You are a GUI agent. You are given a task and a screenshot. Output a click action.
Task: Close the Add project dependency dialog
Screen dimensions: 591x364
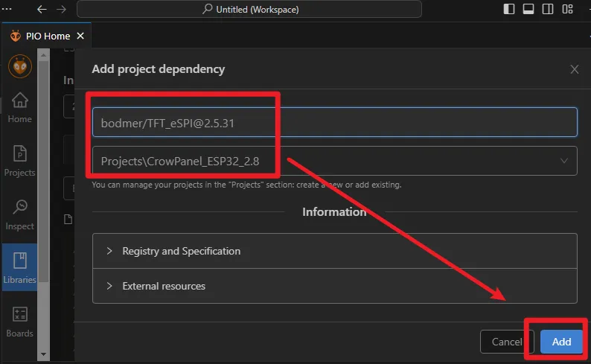click(x=574, y=69)
